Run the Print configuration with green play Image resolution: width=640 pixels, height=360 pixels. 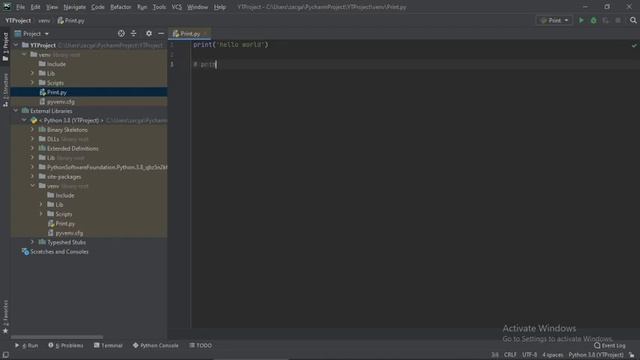(581, 20)
